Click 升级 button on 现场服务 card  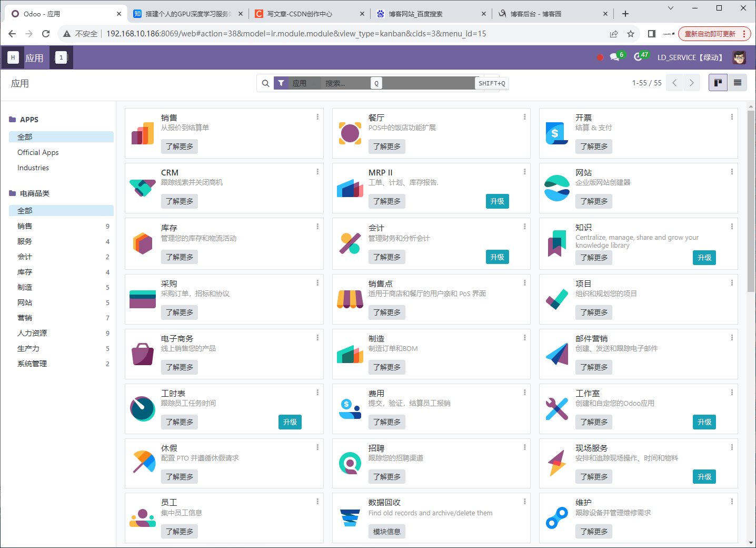pyautogui.click(x=704, y=477)
